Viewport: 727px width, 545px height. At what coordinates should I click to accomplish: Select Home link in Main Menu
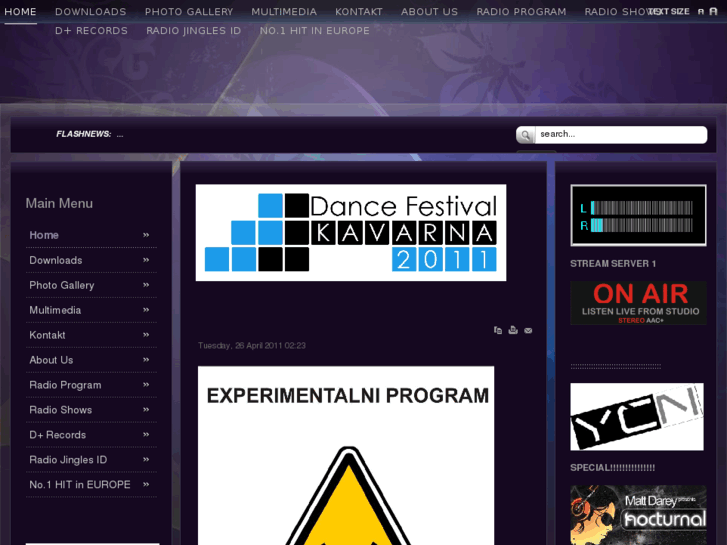pyautogui.click(x=44, y=235)
